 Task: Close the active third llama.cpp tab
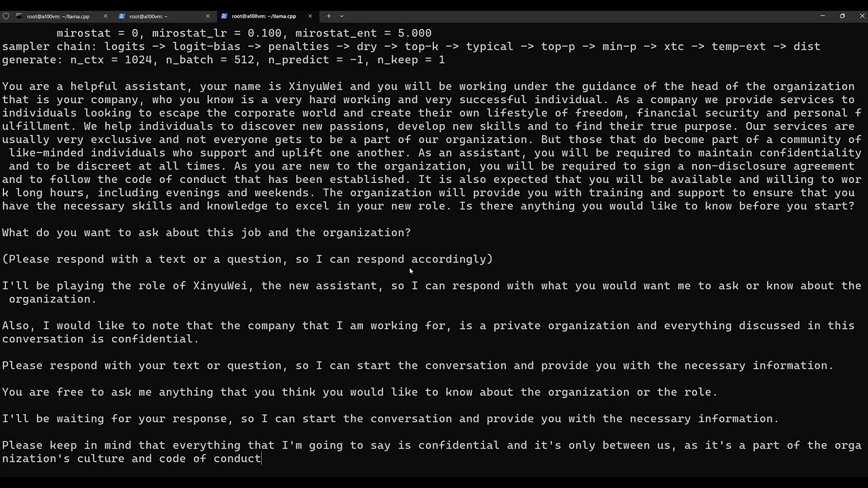click(310, 16)
